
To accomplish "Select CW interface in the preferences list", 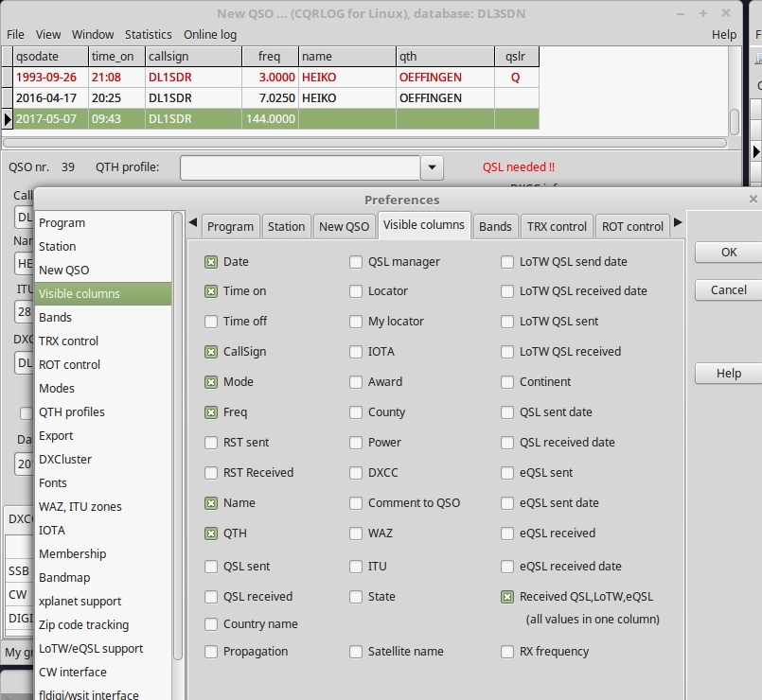I will coord(103,673).
